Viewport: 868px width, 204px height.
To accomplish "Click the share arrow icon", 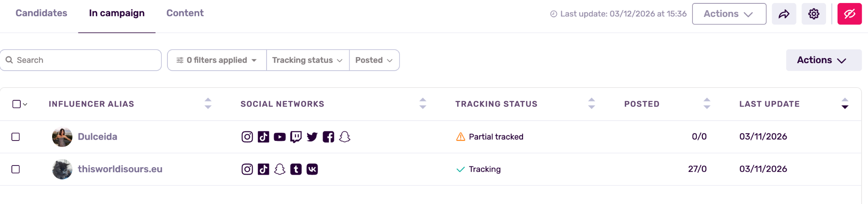I will (x=784, y=14).
